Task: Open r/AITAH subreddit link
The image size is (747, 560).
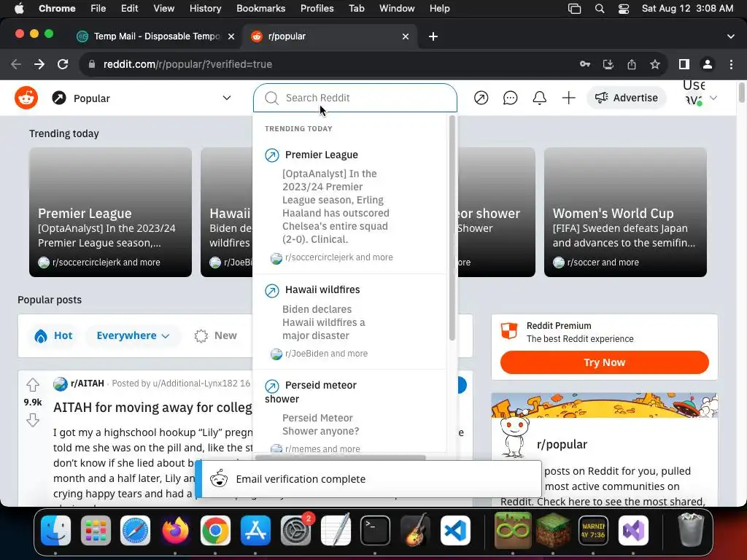Action: 88,384
